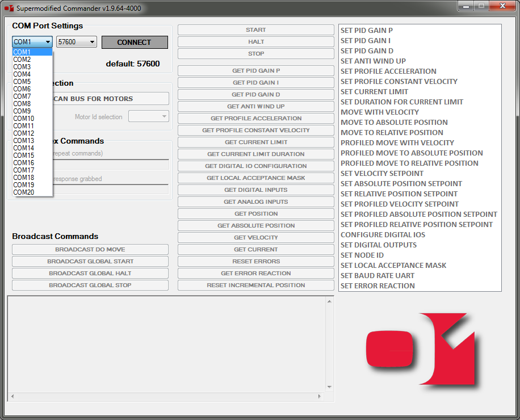Click the CONNECT button
Viewport: 520px width, 420px height.
pyautogui.click(x=135, y=42)
